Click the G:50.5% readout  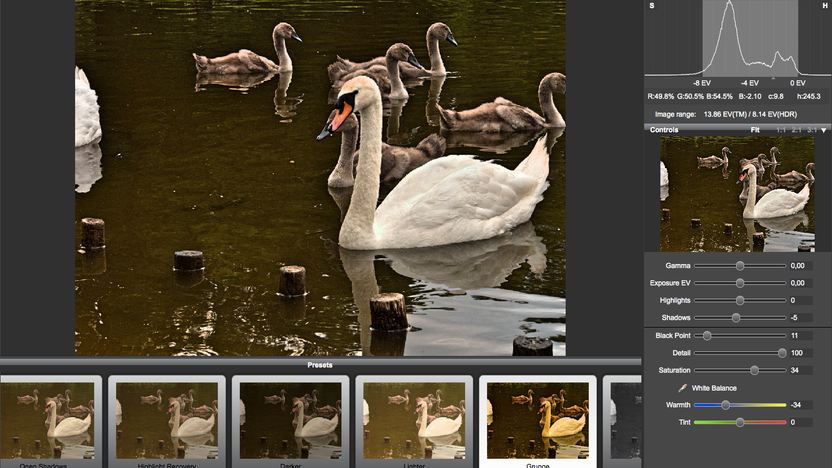point(690,97)
